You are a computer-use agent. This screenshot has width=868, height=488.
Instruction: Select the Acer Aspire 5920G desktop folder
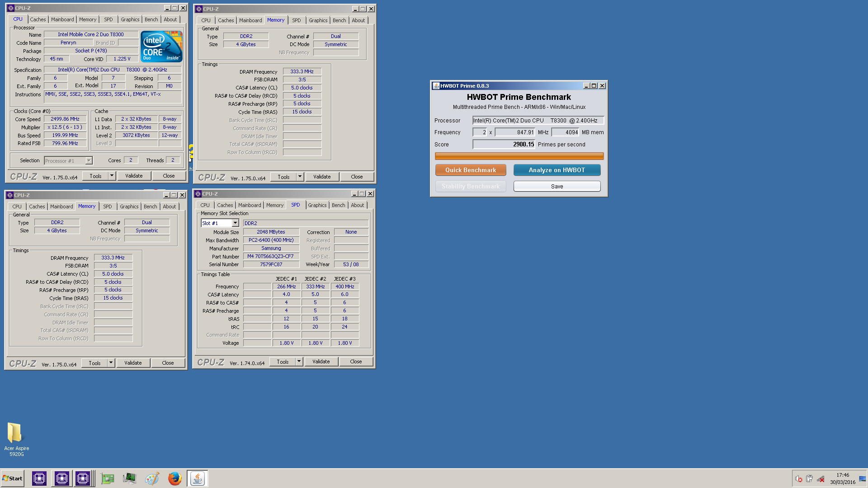tap(16, 439)
